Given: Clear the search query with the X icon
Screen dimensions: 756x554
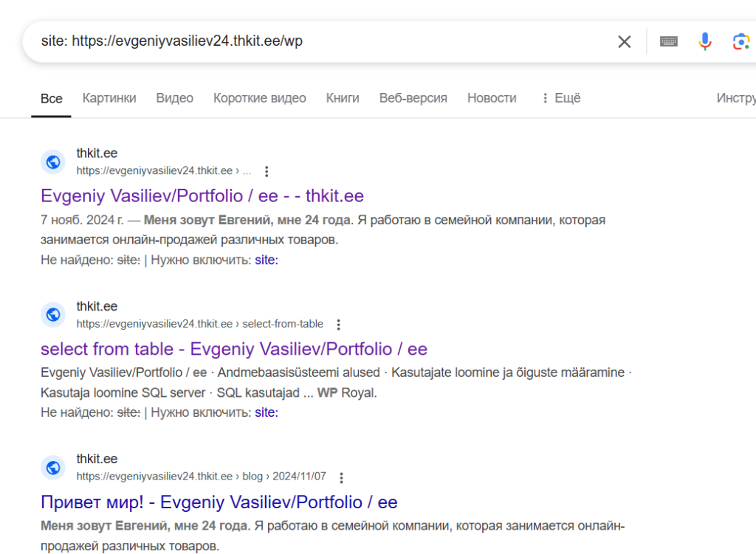Looking at the screenshot, I should [625, 42].
